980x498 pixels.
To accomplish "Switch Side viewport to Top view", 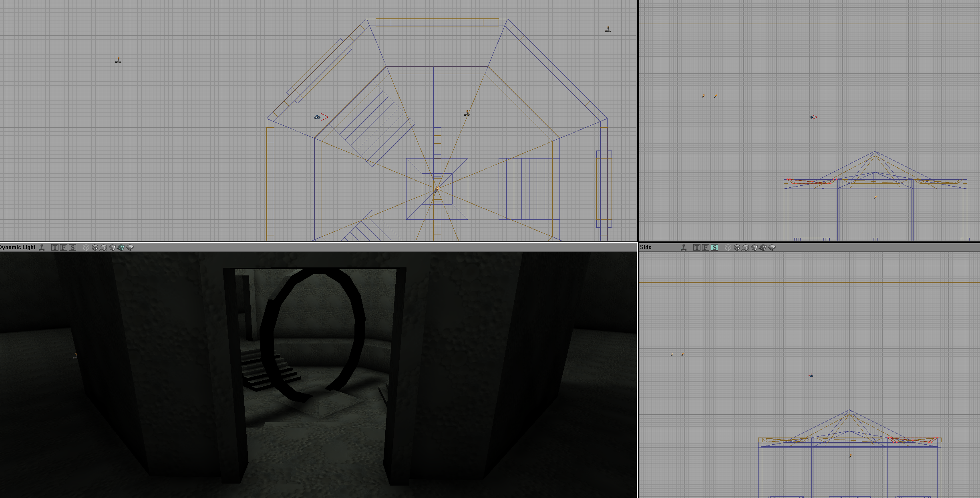I will 697,247.
